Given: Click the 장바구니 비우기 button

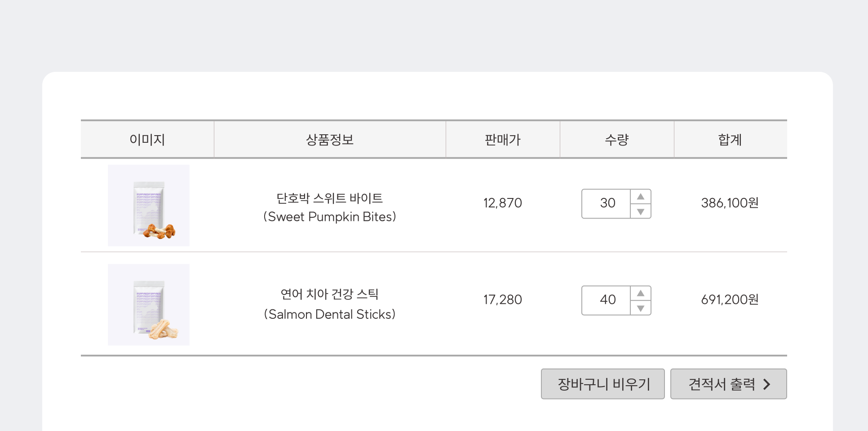Looking at the screenshot, I should click(x=603, y=384).
